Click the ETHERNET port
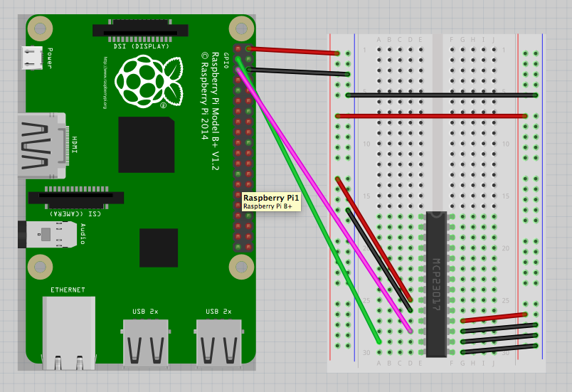This screenshot has height=392, width=572. [x=69, y=332]
